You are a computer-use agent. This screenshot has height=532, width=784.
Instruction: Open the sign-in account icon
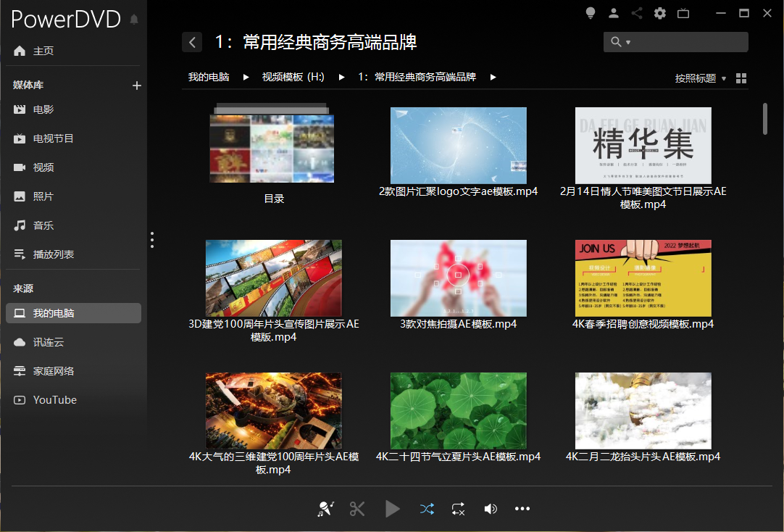tap(613, 12)
